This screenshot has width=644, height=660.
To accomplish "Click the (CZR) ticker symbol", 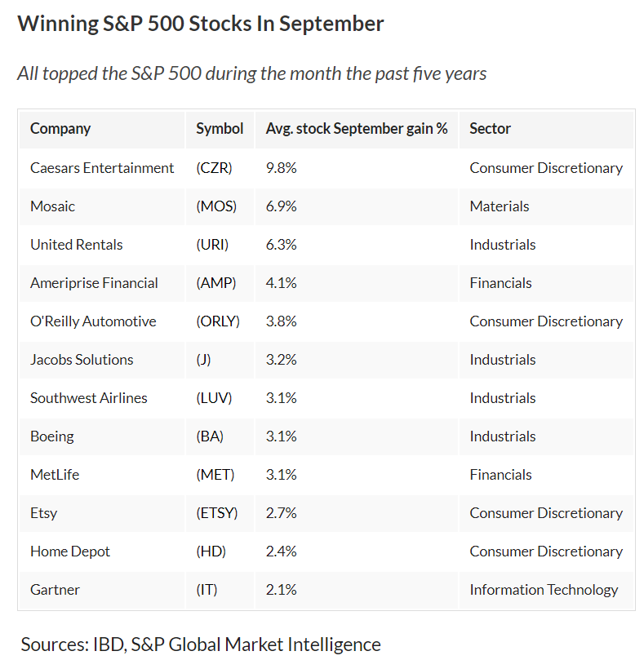I will pos(215,167).
